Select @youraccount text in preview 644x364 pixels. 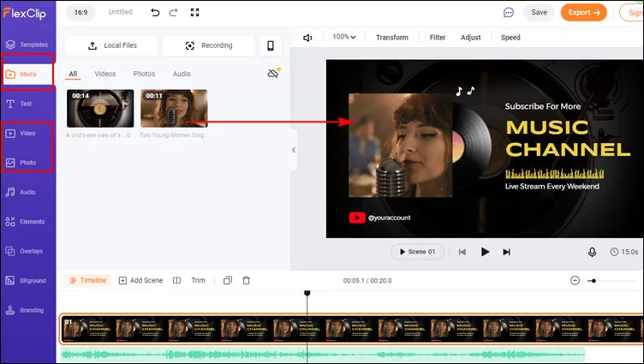coord(389,218)
